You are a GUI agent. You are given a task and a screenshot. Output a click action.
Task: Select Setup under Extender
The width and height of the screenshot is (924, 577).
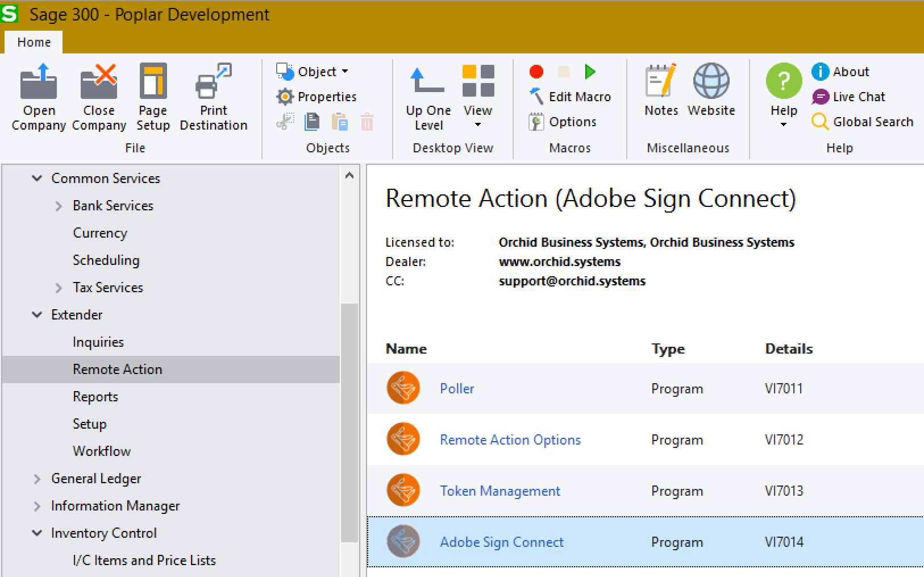coord(90,424)
